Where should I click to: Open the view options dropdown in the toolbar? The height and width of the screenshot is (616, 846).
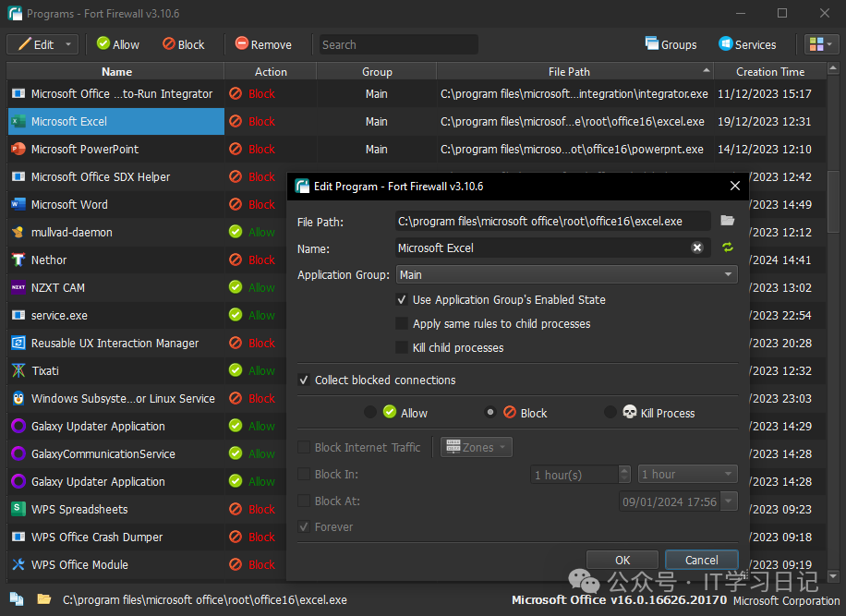point(821,44)
